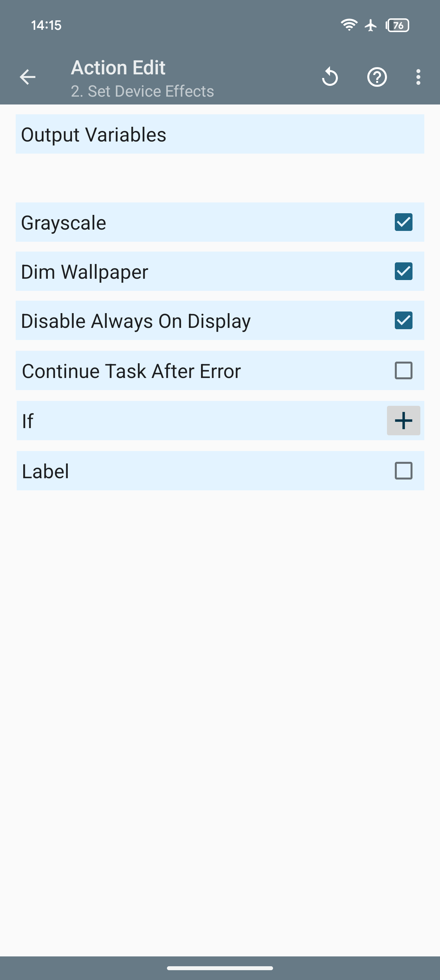440x980 pixels.
Task: Uncheck the Grayscale checkbox
Action: pyautogui.click(x=403, y=222)
